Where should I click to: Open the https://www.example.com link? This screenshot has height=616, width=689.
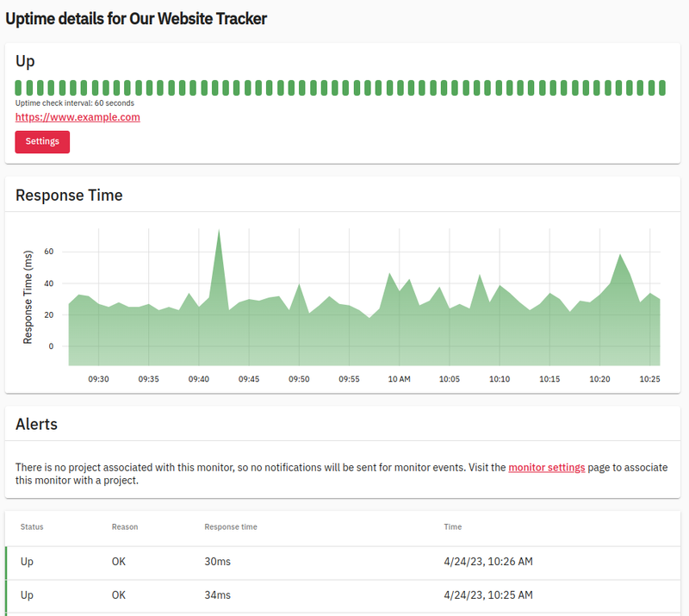(x=78, y=117)
